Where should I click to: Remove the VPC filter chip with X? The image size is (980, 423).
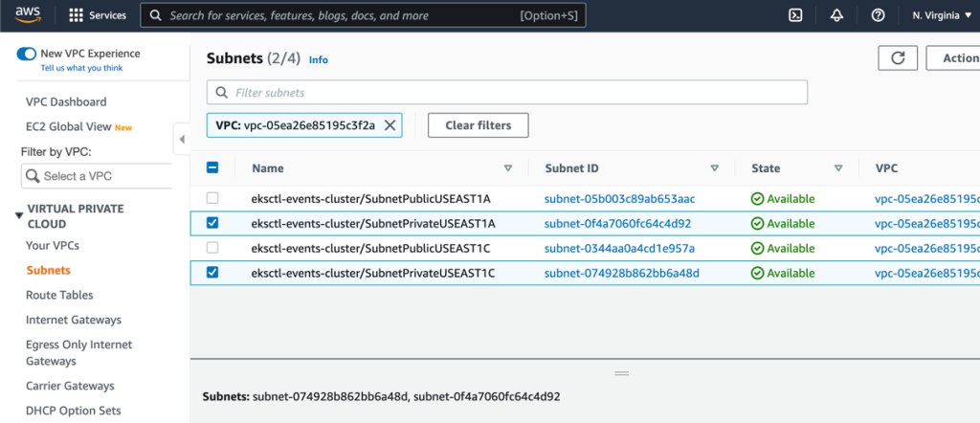click(x=390, y=125)
